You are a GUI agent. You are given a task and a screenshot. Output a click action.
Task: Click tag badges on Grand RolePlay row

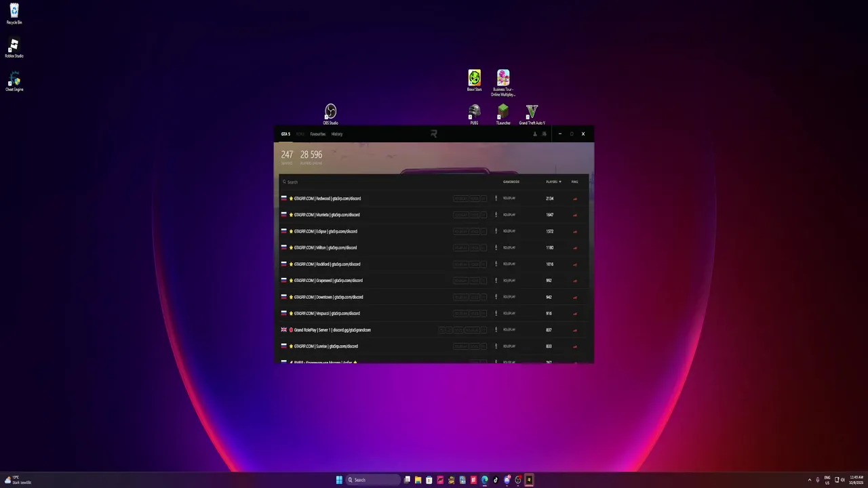tap(462, 330)
